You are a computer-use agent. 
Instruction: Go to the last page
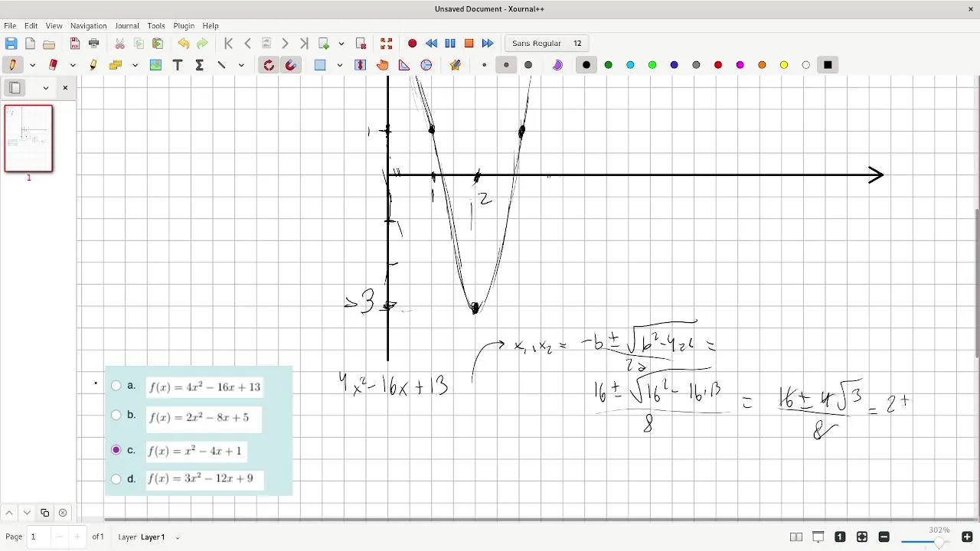(x=304, y=44)
